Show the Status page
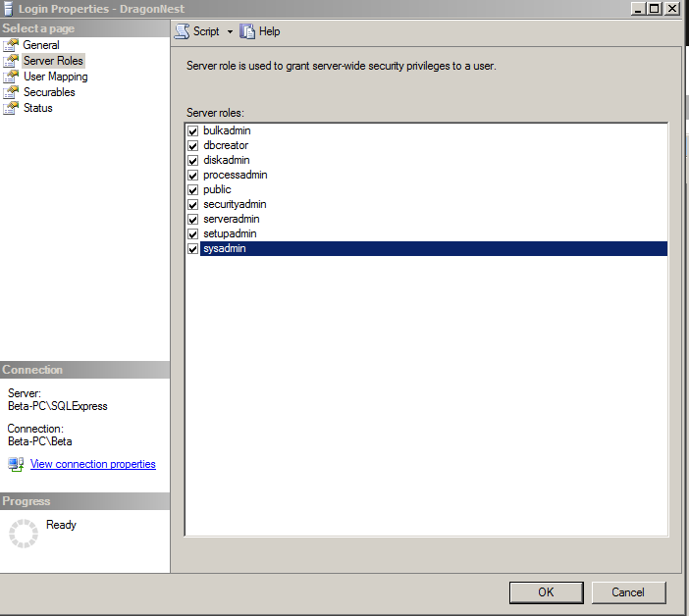 [x=38, y=108]
